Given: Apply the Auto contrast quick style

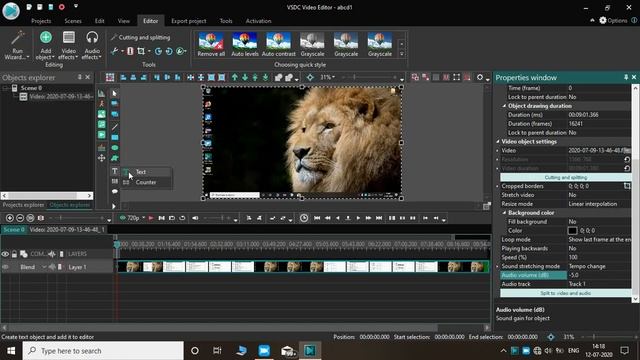Looking at the screenshot, I should point(278,44).
